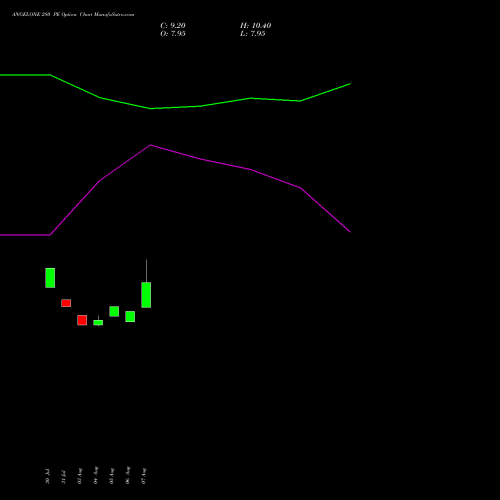Click the tall green candle for 07 Aug

pos(146,295)
